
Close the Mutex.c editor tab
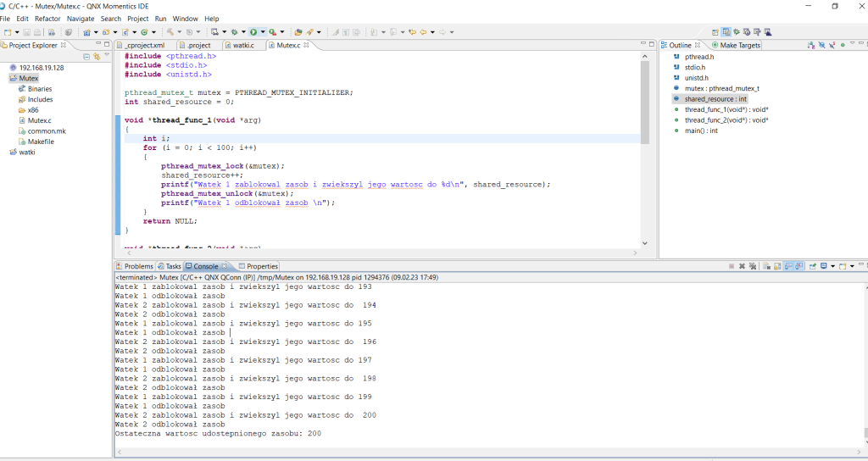pos(307,45)
